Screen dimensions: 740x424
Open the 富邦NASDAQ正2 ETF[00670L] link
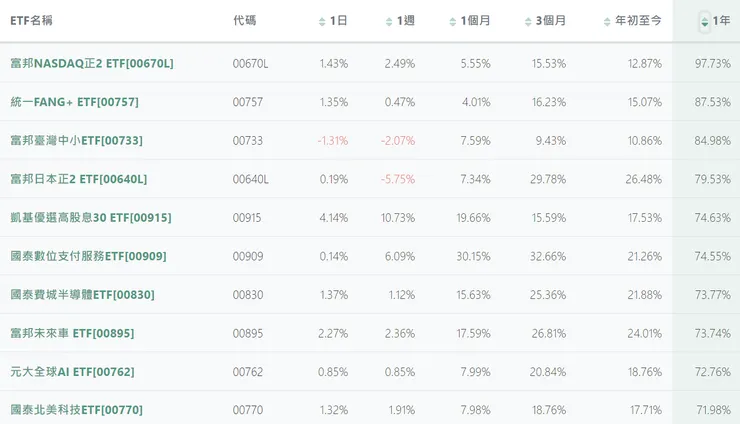pos(91,63)
